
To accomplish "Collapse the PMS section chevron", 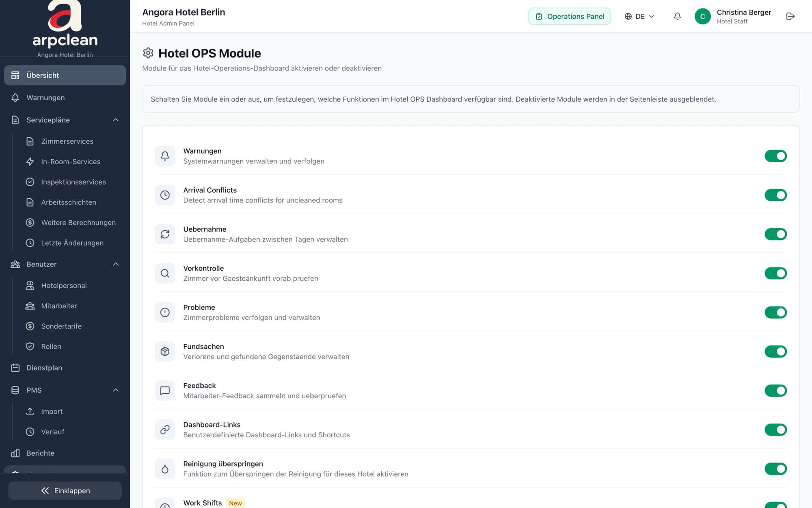I will [116, 390].
